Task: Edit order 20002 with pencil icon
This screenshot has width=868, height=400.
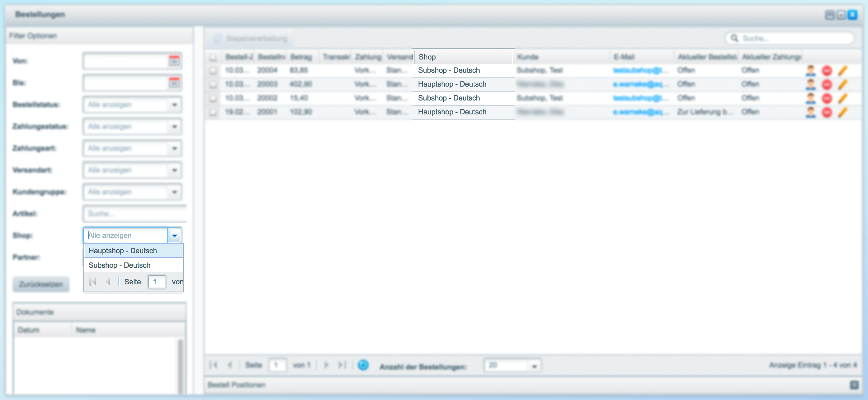Action: pos(843,98)
